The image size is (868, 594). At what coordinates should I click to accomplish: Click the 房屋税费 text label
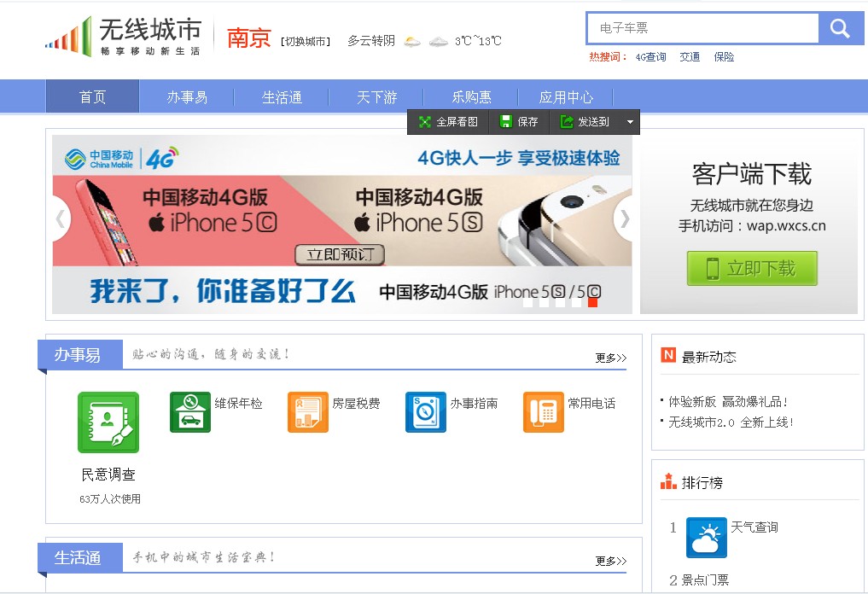pos(356,403)
